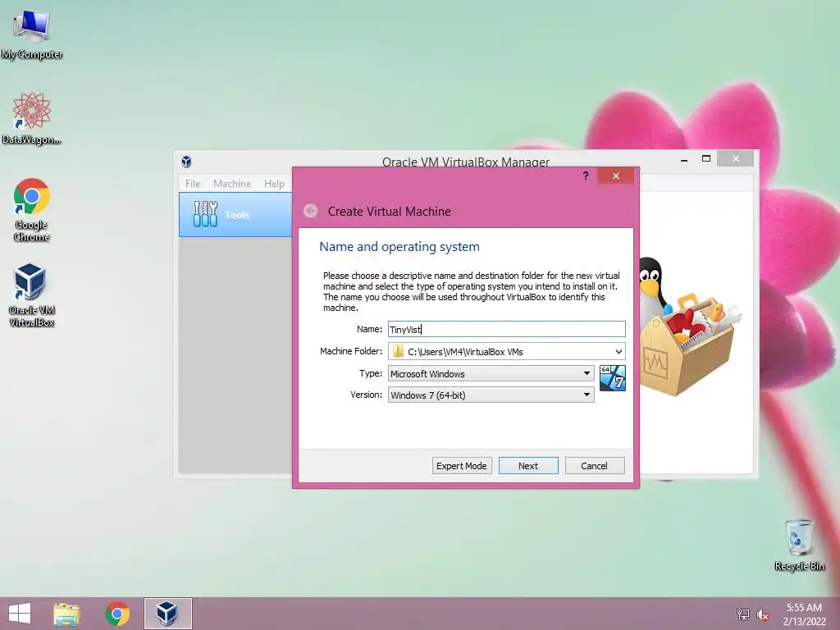Click the VirtualBox Manager title bar cube icon
The image size is (840, 630).
point(186,162)
